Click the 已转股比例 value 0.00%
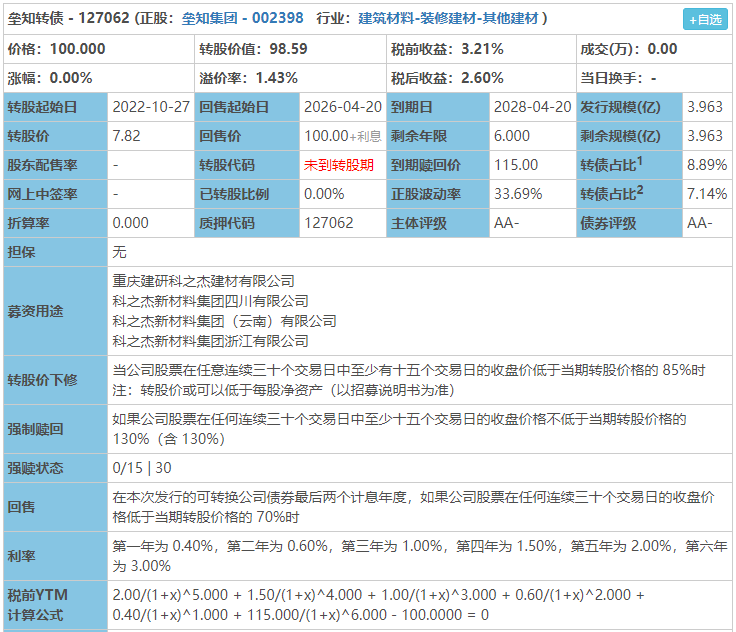 tap(324, 194)
